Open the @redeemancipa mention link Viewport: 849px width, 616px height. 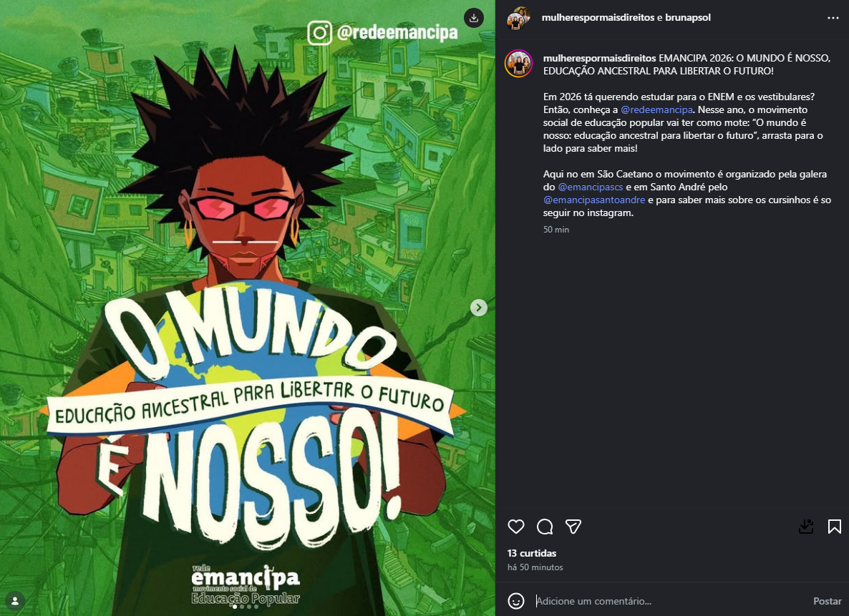(656, 109)
